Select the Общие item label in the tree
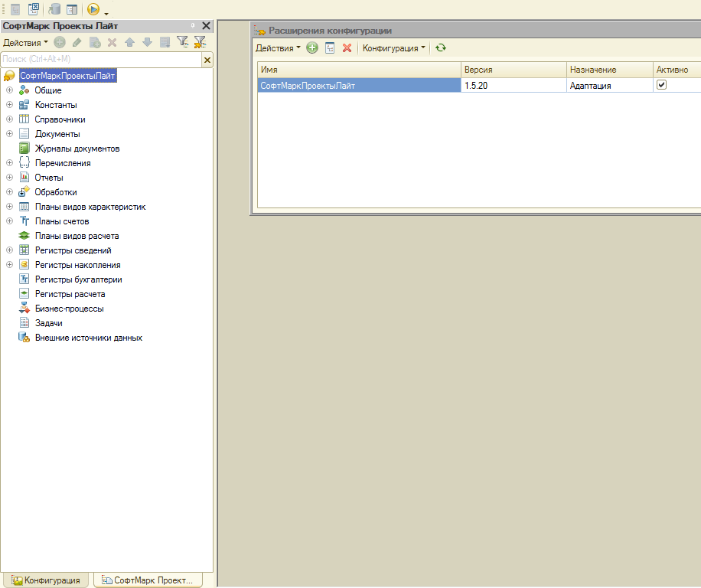The image size is (701, 588). coord(48,90)
